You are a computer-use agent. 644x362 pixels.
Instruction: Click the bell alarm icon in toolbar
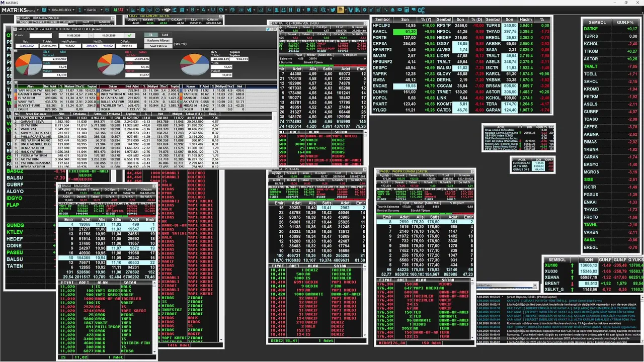tap(393, 10)
